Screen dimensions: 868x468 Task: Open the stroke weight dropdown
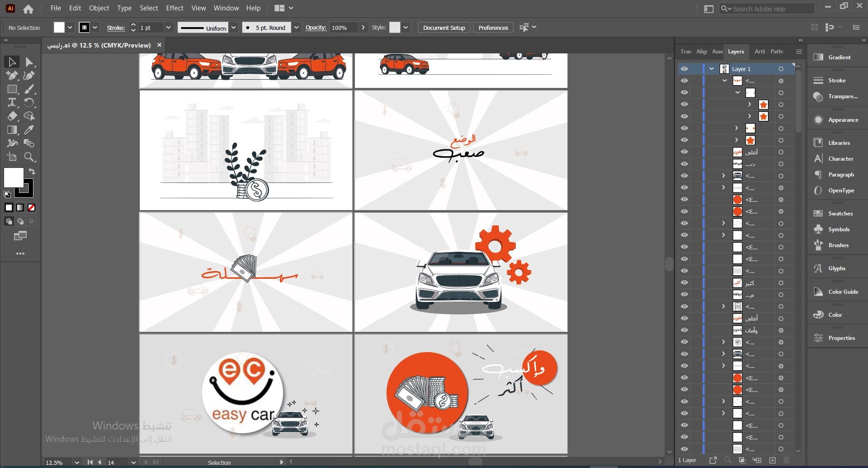tap(168, 28)
